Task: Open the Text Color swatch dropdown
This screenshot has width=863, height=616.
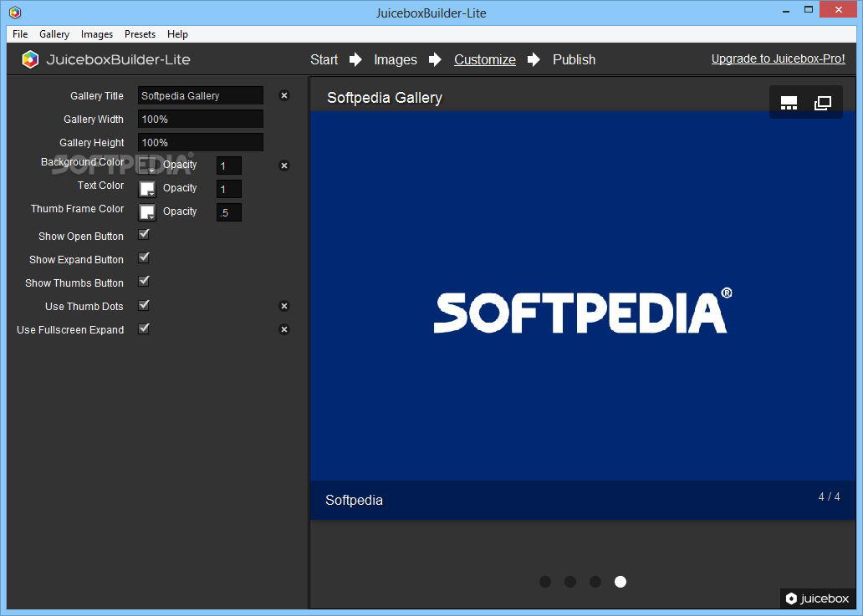Action: pyautogui.click(x=147, y=189)
